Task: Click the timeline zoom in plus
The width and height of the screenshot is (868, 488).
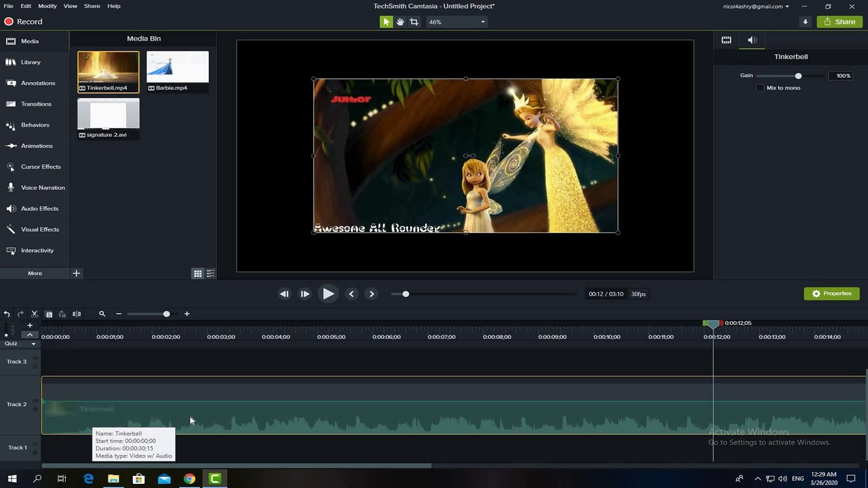Action: (x=187, y=314)
